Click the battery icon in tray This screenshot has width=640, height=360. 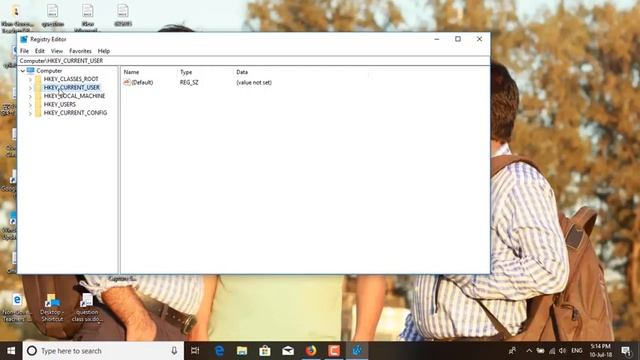(540, 351)
